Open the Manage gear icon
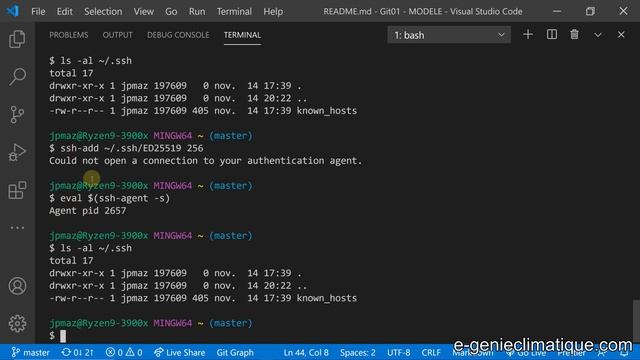This screenshot has width=640, height=360. point(17,324)
